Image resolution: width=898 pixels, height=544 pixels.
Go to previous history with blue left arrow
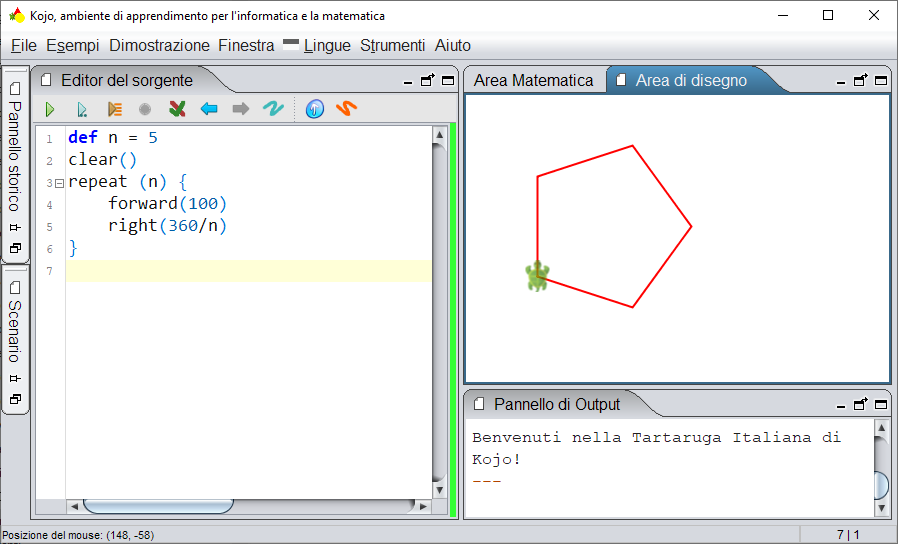click(x=209, y=108)
